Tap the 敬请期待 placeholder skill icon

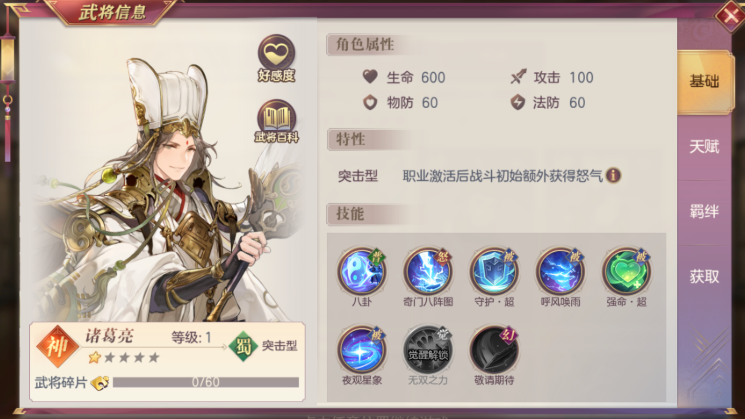494,350
